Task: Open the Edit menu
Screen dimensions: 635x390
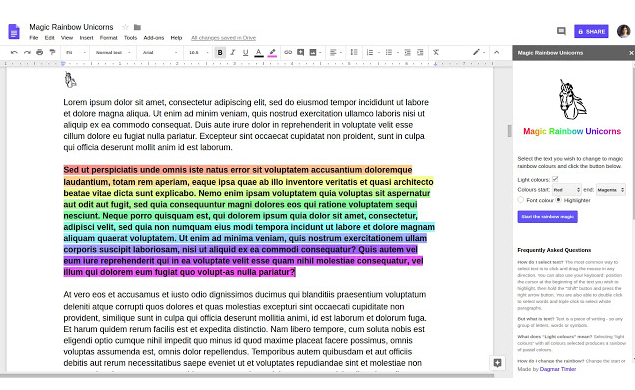Action: click(49, 38)
